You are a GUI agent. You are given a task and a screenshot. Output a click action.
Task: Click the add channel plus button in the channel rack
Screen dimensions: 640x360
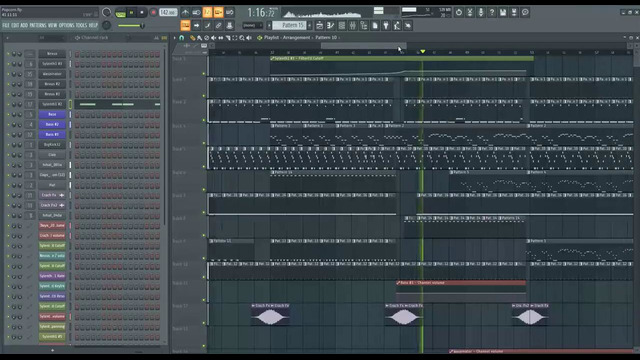pos(52,350)
